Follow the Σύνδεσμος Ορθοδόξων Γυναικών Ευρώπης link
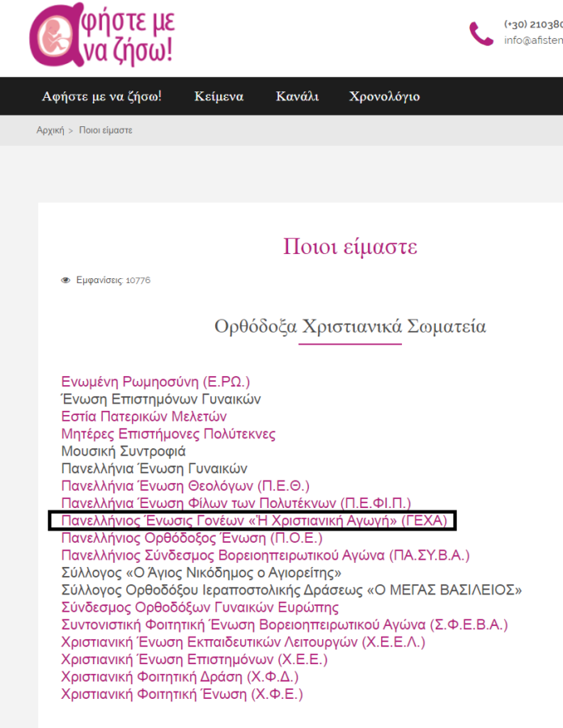This screenshot has width=563, height=728. tap(200, 607)
